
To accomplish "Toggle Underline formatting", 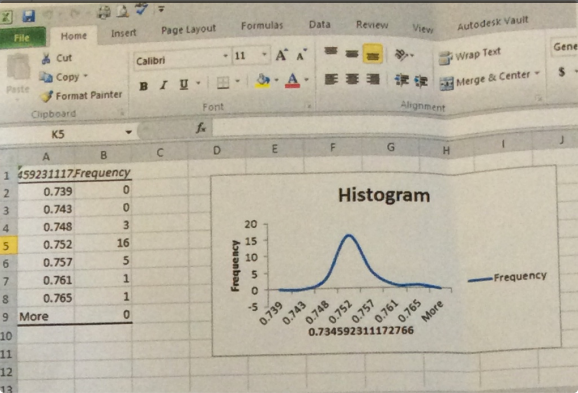I will tap(184, 85).
